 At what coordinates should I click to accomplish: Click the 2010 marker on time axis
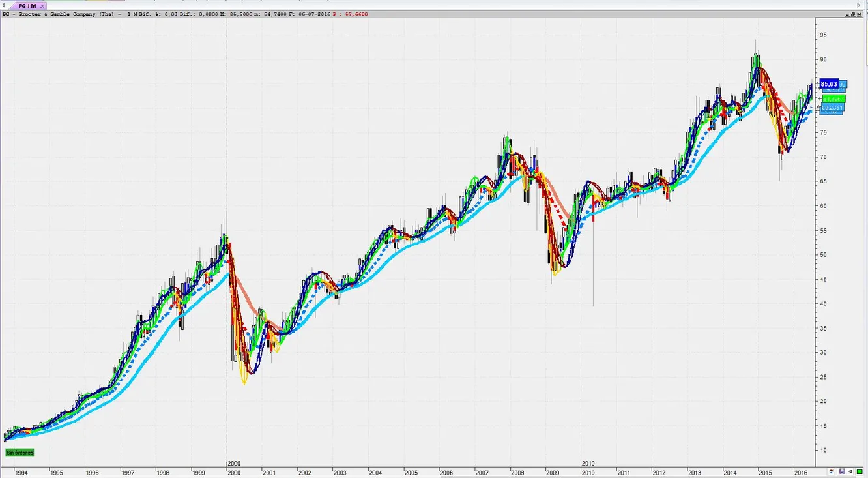(588, 463)
